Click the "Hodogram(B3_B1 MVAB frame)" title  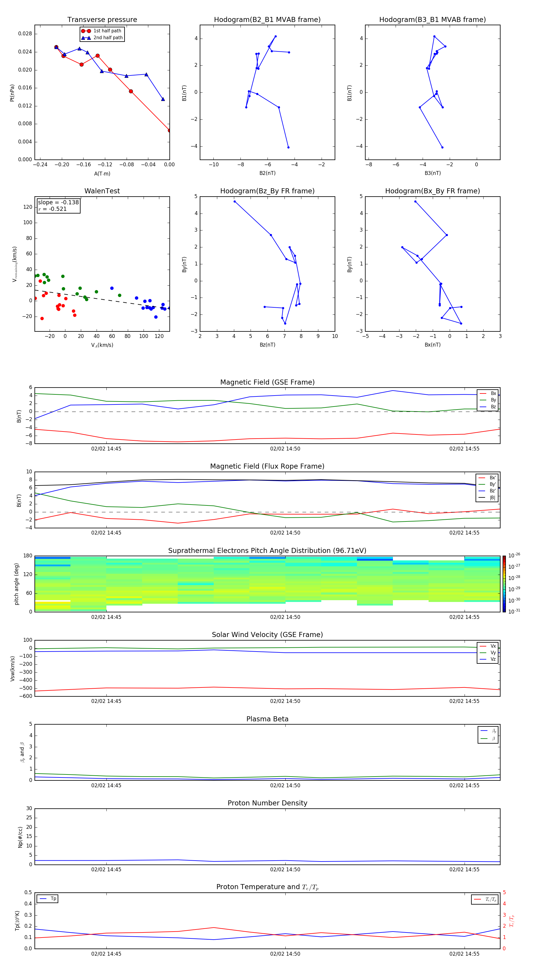pyautogui.click(x=432, y=20)
